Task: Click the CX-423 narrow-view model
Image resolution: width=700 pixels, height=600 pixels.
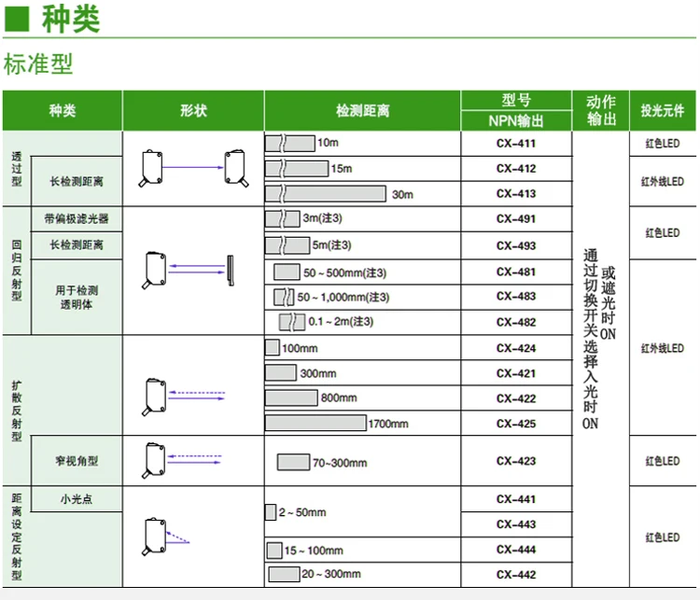Action: [x=515, y=461]
